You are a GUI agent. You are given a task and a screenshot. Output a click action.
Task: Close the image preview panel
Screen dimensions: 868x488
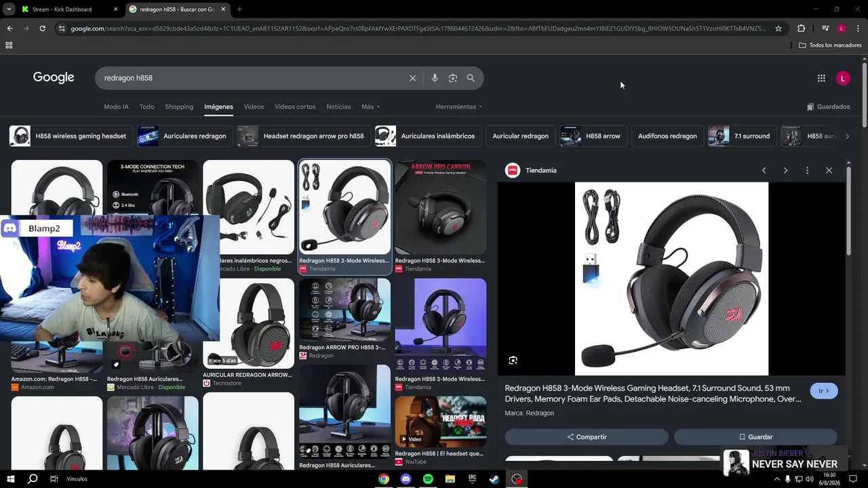click(x=829, y=170)
